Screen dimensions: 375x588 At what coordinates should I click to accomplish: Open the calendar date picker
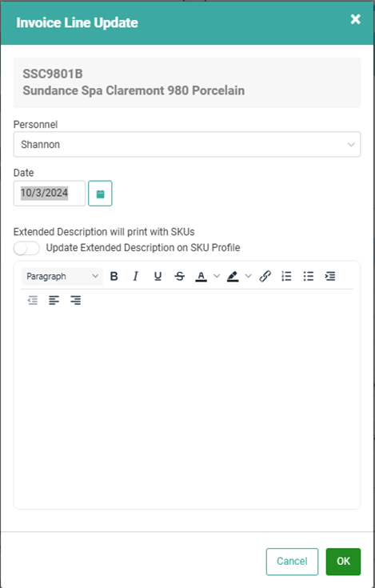click(100, 194)
